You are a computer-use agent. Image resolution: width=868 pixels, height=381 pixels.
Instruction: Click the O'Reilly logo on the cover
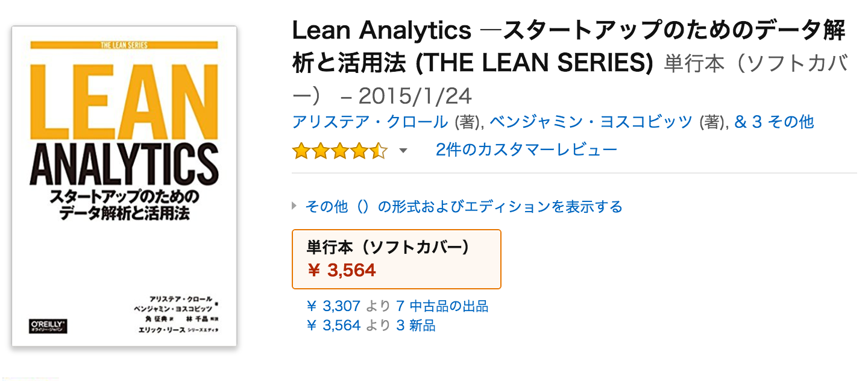(48, 325)
